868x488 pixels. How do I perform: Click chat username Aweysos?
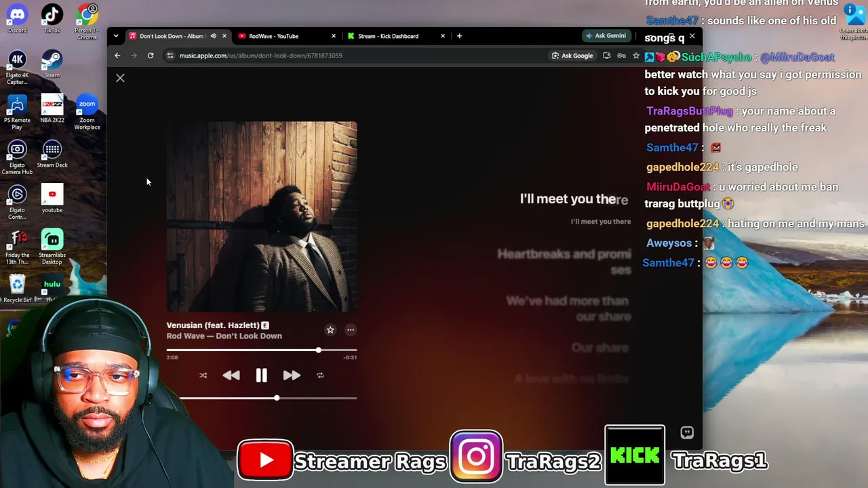point(669,243)
